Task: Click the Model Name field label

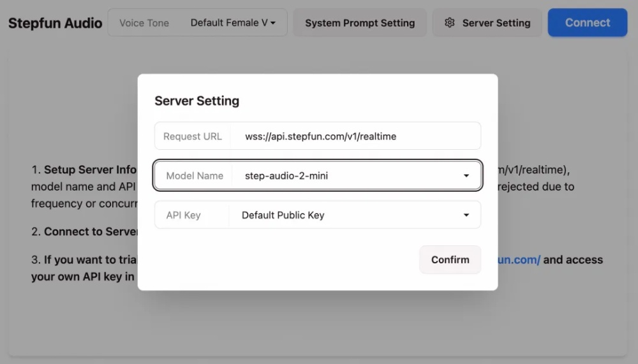Action: (x=195, y=176)
